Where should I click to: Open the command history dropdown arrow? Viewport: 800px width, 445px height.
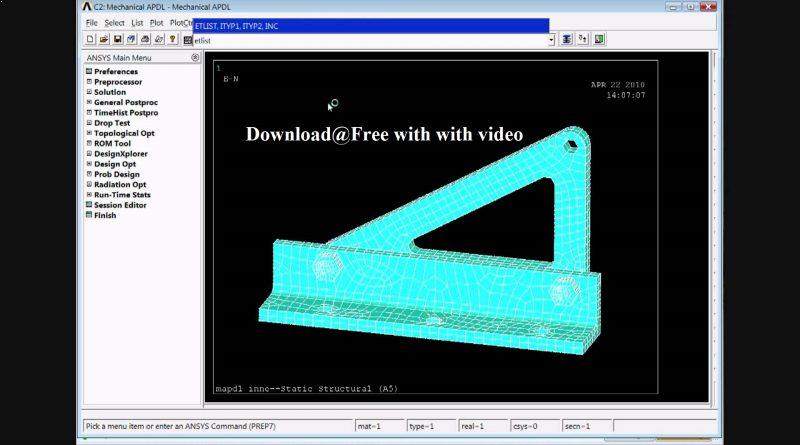(552, 40)
